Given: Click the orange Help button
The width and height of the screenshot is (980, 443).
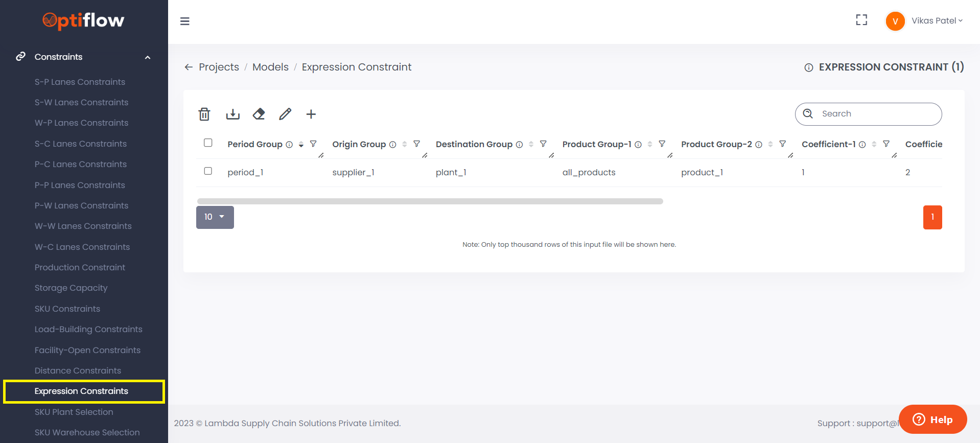Looking at the screenshot, I should (932, 419).
